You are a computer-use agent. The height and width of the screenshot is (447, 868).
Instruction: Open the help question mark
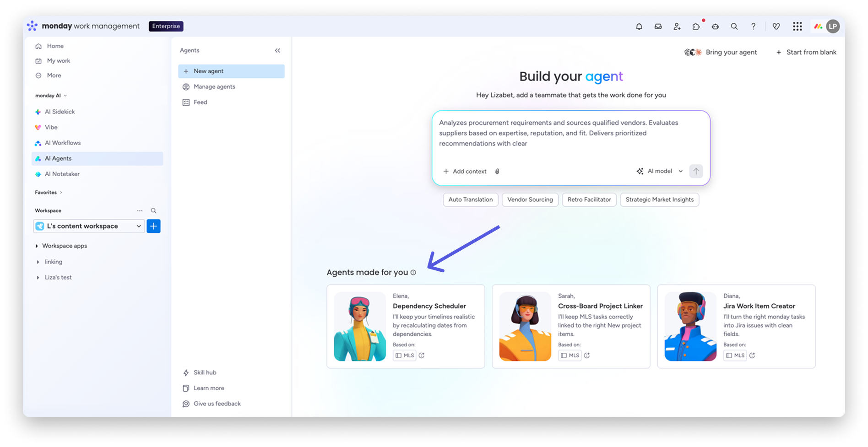[x=753, y=27]
